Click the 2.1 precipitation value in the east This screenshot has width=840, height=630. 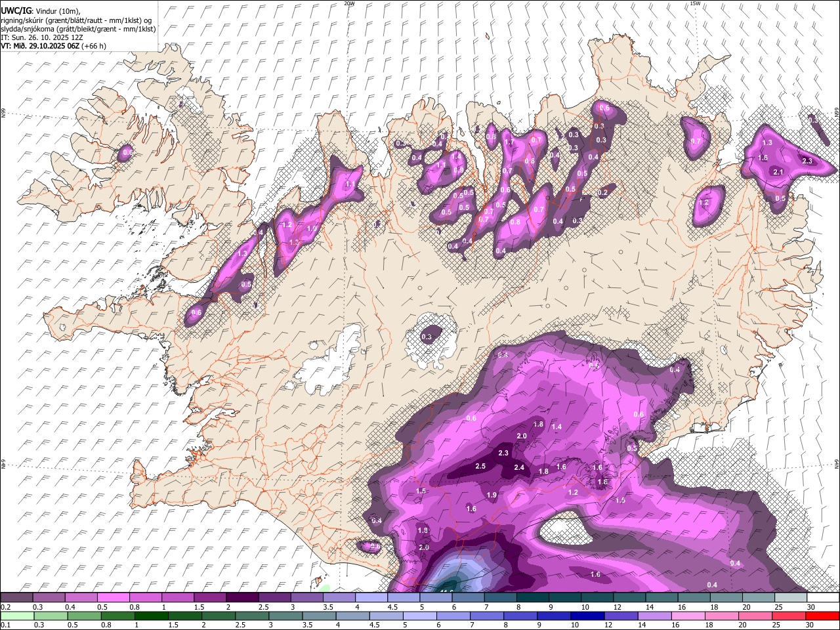(x=778, y=172)
